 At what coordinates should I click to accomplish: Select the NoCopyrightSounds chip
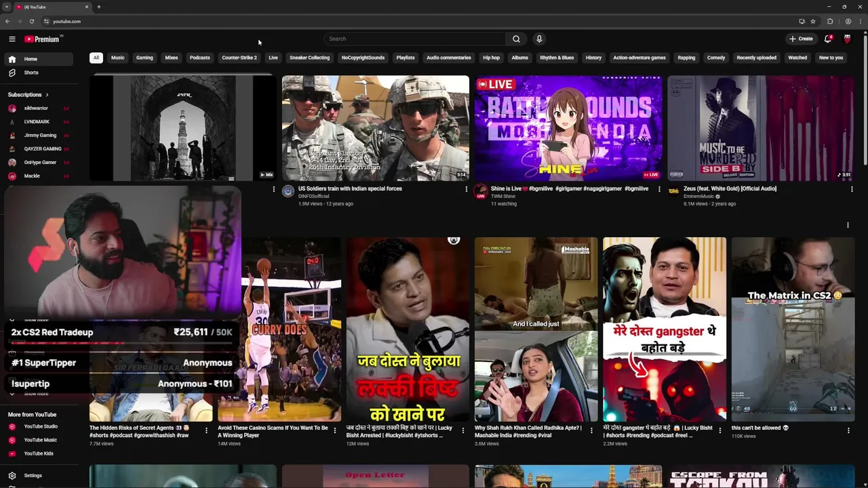point(363,58)
